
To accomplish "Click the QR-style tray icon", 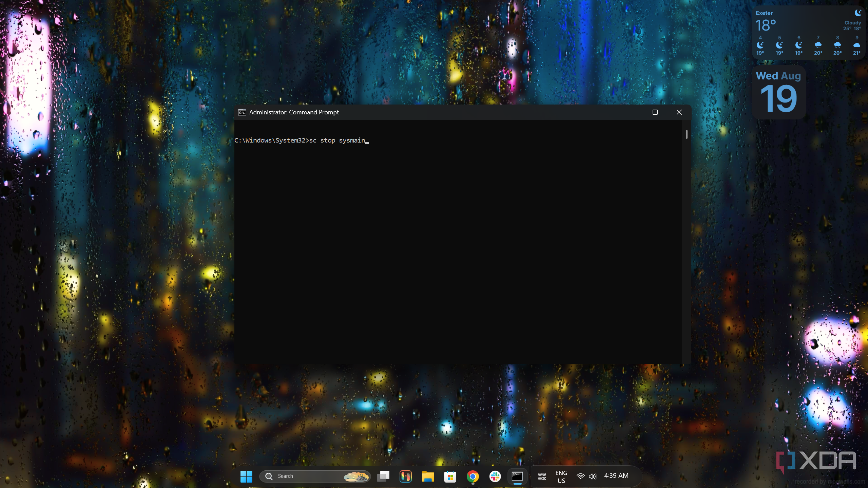I will (542, 476).
